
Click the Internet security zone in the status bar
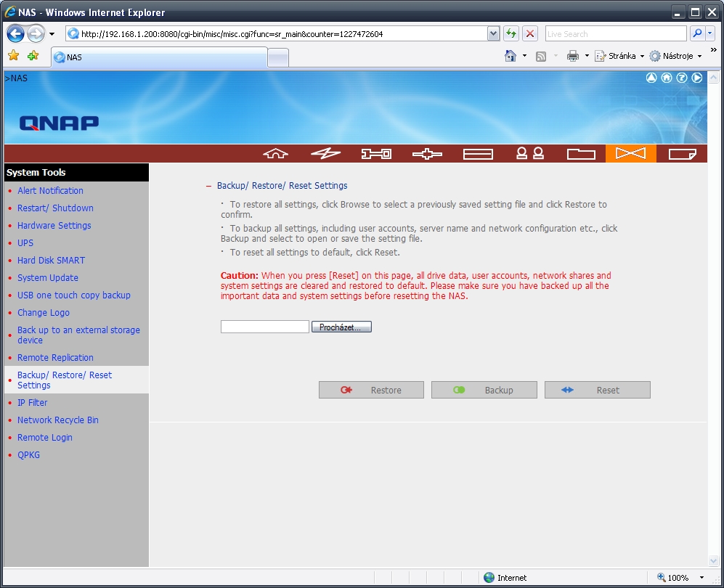coord(505,577)
